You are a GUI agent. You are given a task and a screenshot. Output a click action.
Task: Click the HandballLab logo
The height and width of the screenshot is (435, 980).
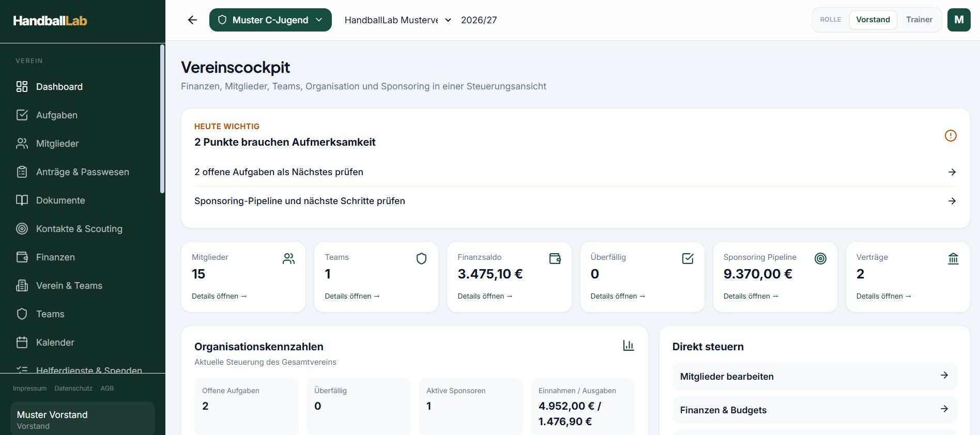[50, 21]
